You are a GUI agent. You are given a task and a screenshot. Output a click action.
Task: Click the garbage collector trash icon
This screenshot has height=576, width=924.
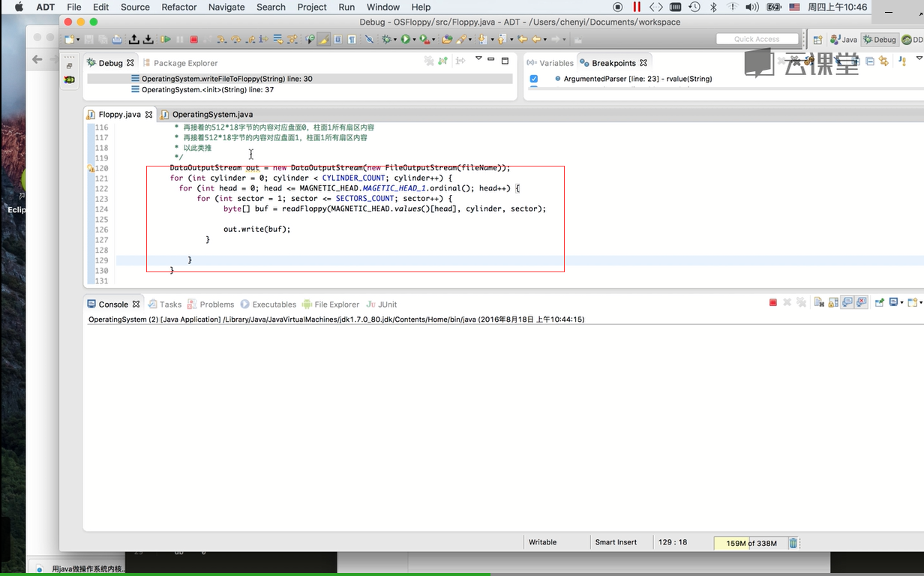(x=793, y=543)
